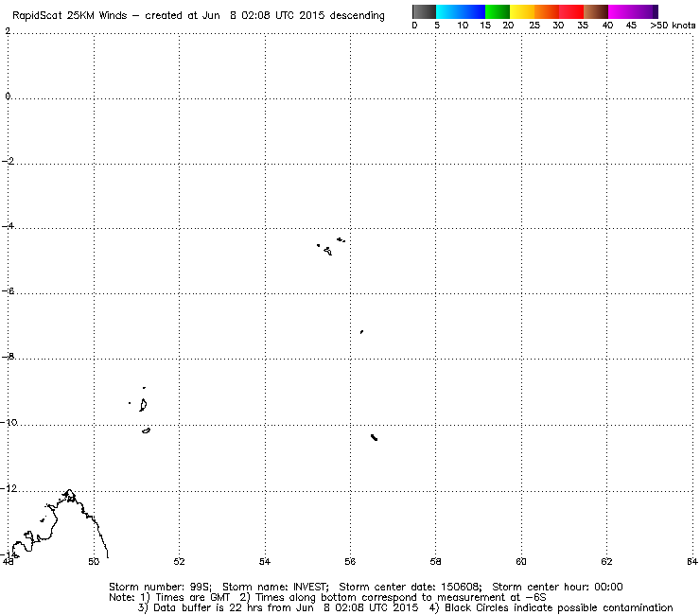Click longitude axis label '58'
Viewport: 700px width, 615px height.
(x=436, y=561)
